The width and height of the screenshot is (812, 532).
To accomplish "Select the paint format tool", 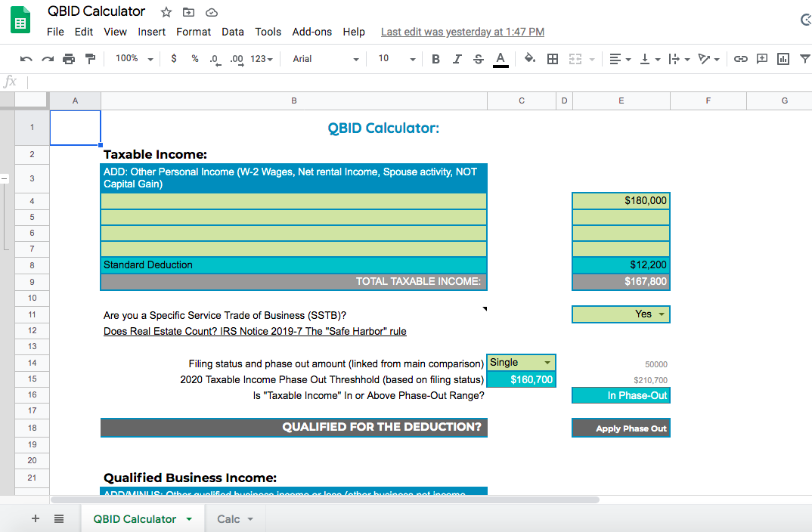I will click(91, 59).
